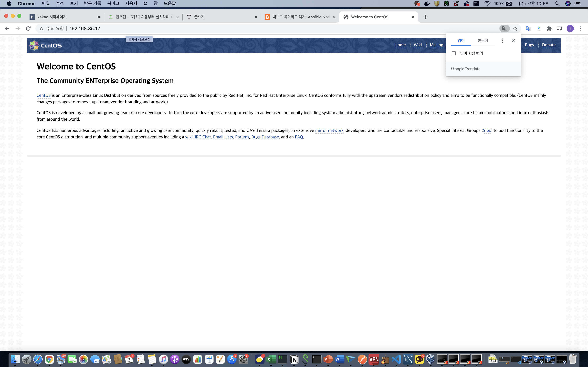Open the Bugs Database link
Viewport: 588px width, 367px height.
(x=265, y=137)
